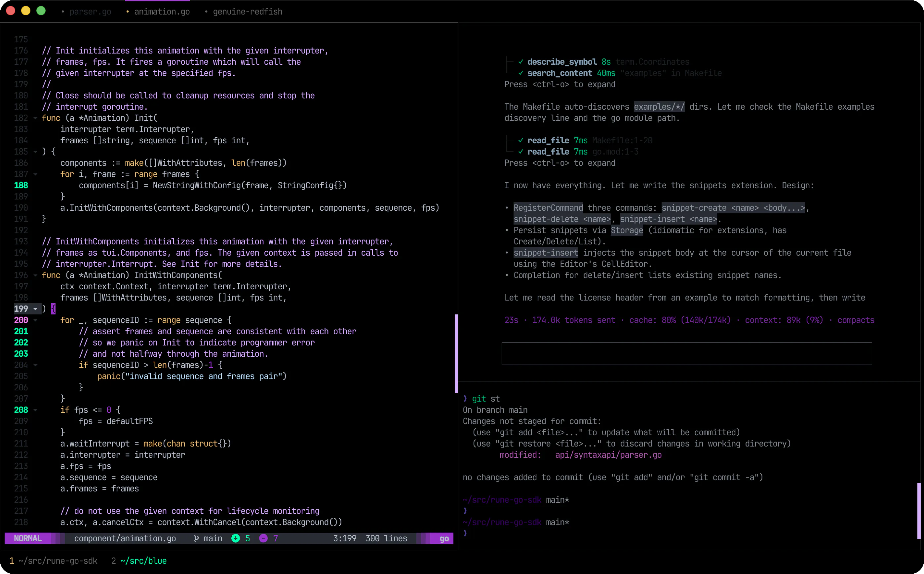Click the terminal pane scrollbar thumb
The width and height of the screenshot is (924, 574).
tap(919, 511)
